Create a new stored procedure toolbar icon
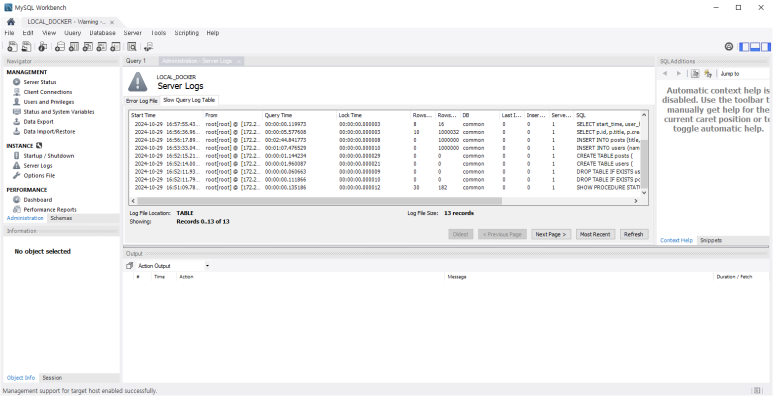 coord(102,47)
